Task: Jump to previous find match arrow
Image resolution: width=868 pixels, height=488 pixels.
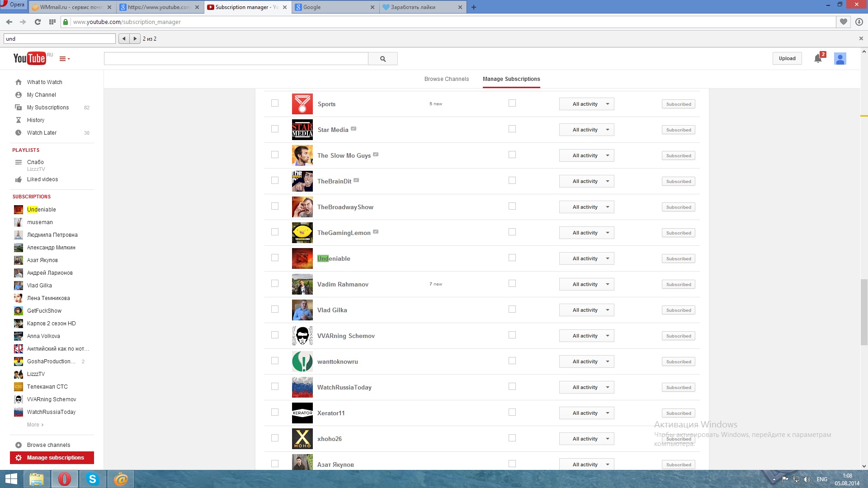Action: 124,39
